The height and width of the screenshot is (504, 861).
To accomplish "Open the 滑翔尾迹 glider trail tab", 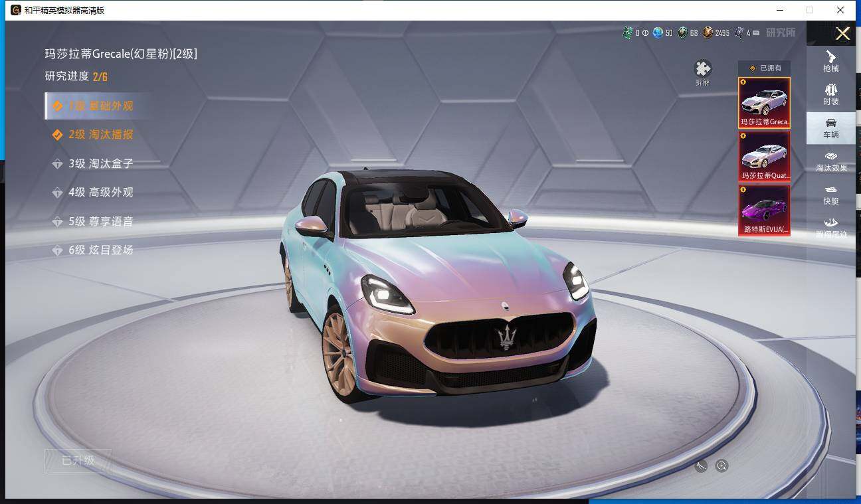I will [x=830, y=228].
